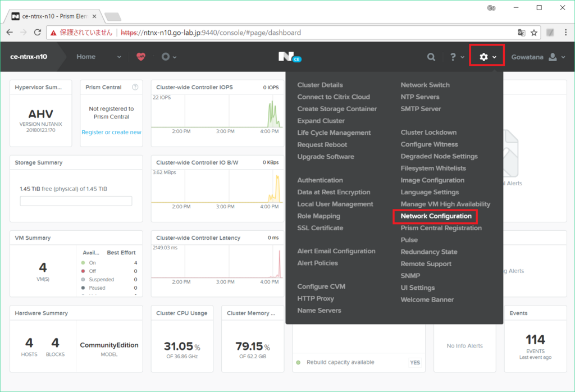Open Degraded Node Settings

point(439,156)
